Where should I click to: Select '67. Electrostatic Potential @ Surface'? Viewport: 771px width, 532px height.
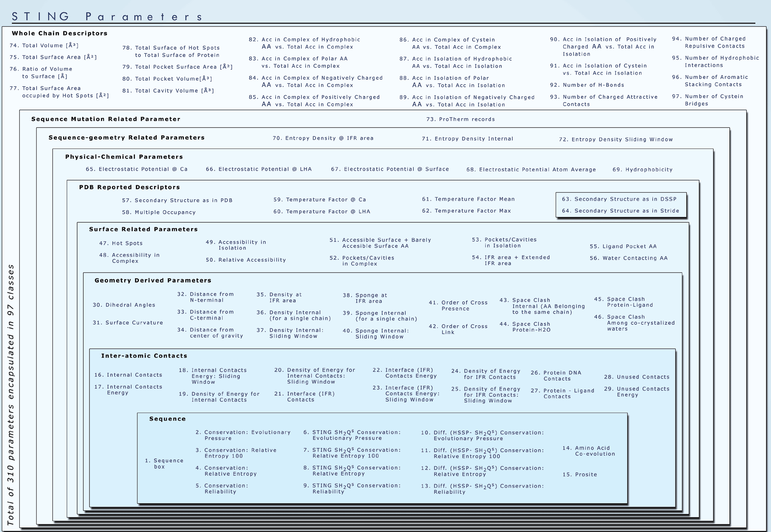[390, 169]
